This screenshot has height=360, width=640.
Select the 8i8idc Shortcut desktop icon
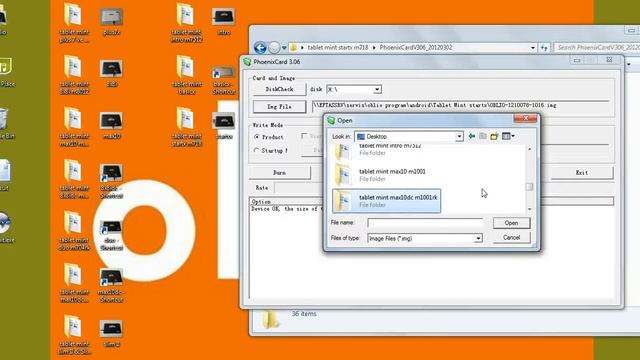click(x=111, y=181)
